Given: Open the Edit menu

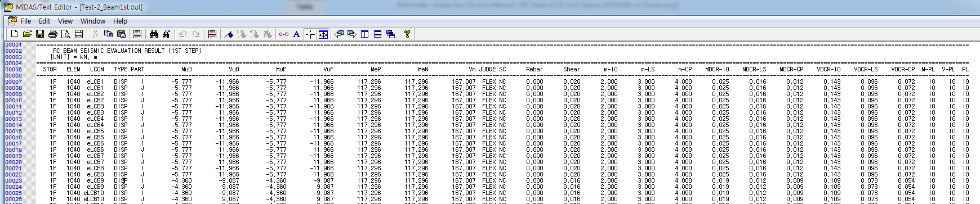Looking at the screenshot, I should (44, 21).
